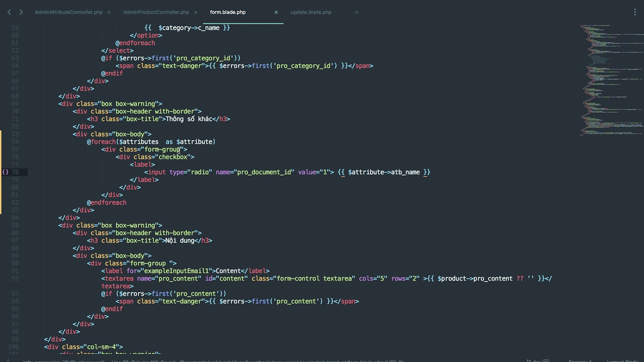
Task: Close the form.blade.php tab
Action: coord(276,12)
